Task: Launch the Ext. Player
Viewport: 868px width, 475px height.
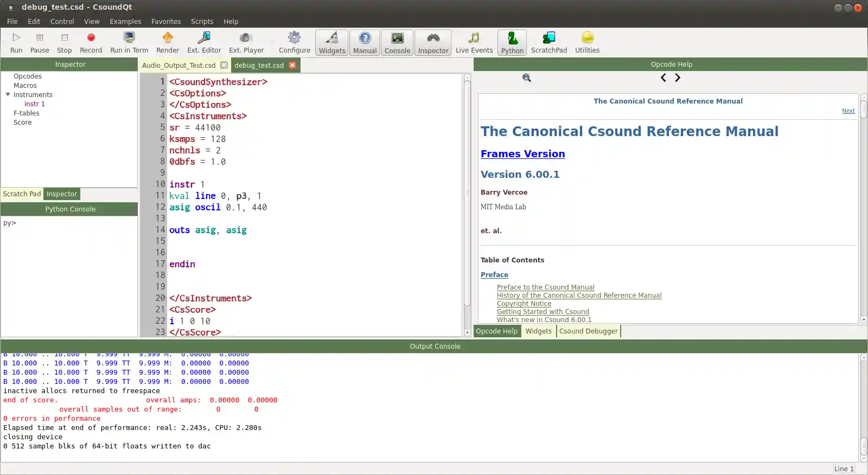Action: coord(246,43)
